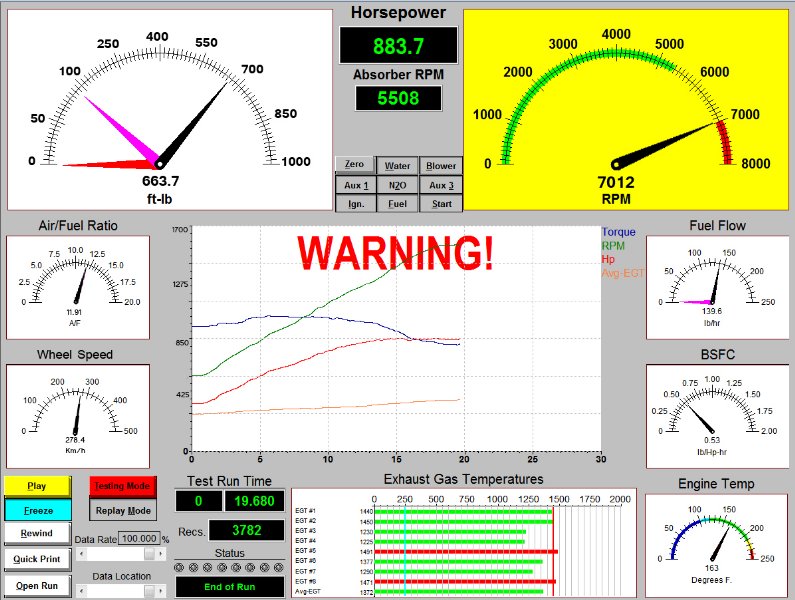Click the blue Torque legend entry
This screenshot has height=600, width=795.
click(x=619, y=232)
